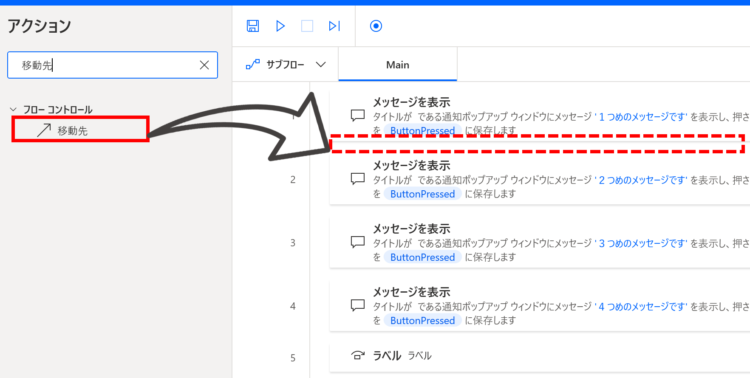The width and height of the screenshot is (750, 378).
Task: Click the speech bubble icon of message action 4
Action: pyautogui.click(x=358, y=305)
